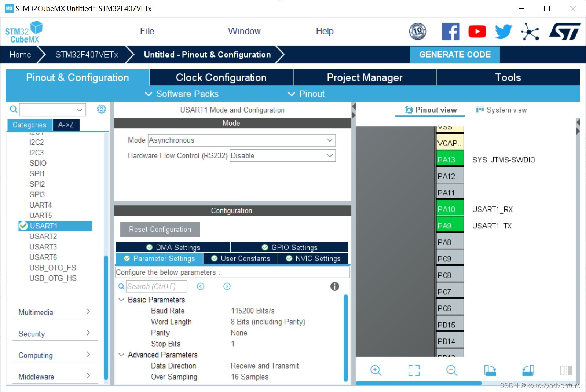
Task: Click the ST community network icon
Action: [x=530, y=32]
